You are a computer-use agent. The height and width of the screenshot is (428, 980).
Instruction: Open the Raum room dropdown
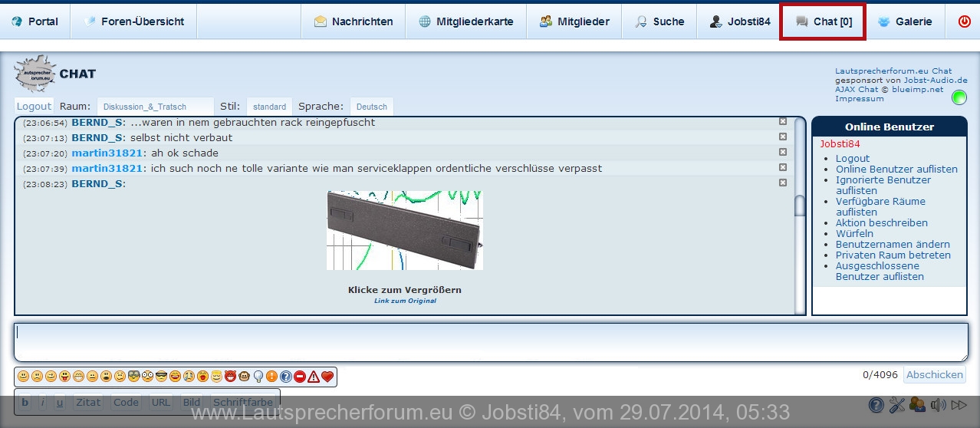click(x=155, y=107)
